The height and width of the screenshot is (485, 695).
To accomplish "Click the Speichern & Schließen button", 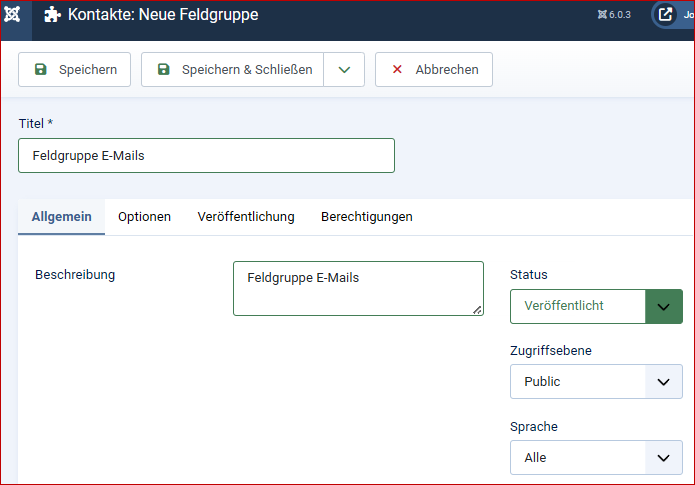I will [x=233, y=70].
